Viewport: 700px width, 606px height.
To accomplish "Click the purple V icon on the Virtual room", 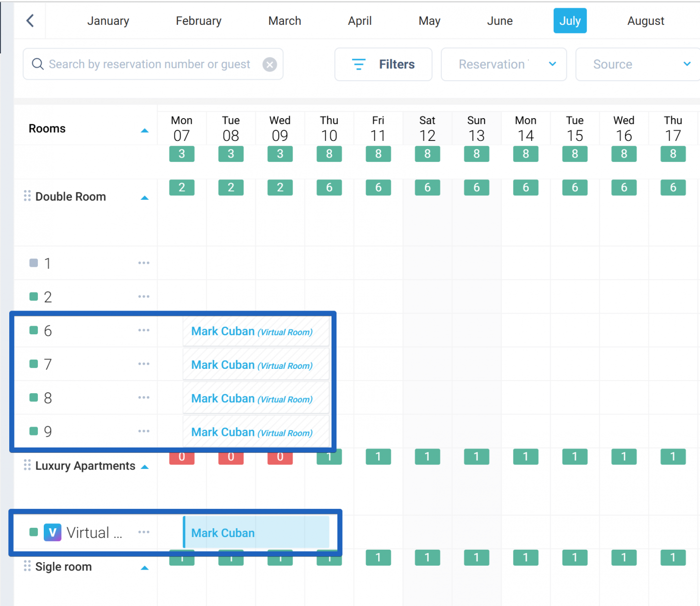I will pos(52,533).
